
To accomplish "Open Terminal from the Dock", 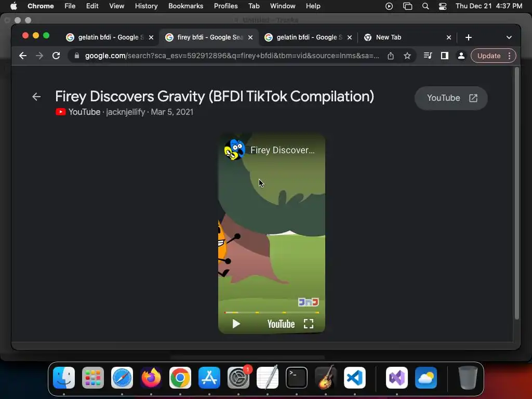I will click(297, 378).
